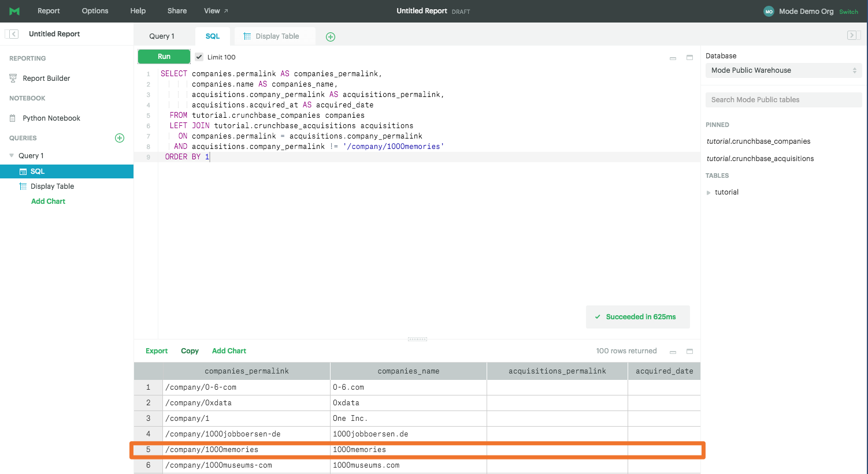This screenshot has height=474, width=868.
Task: Toggle the Limit 100 checkbox
Action: pos(199,57)
